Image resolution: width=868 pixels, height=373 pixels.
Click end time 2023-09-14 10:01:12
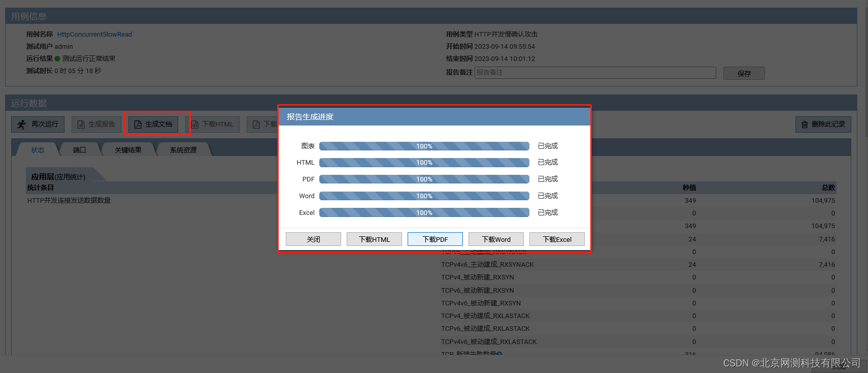[505, 58]
